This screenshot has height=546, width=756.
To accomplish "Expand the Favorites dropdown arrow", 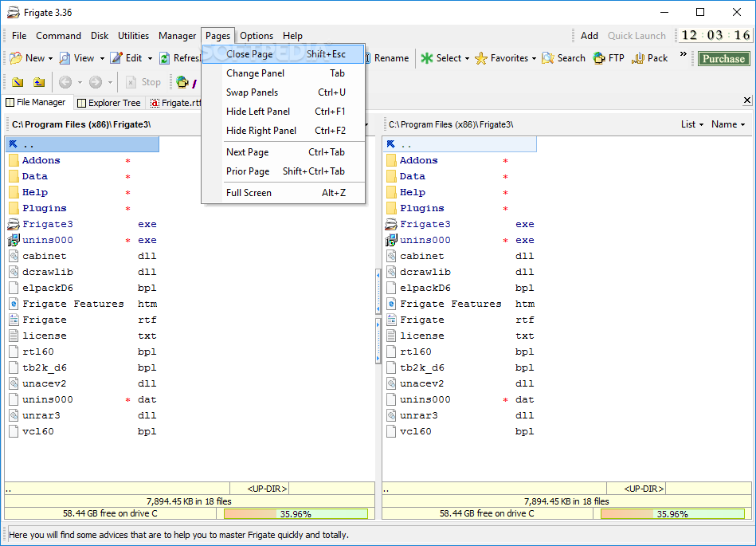I will click(x=534, y=59).
